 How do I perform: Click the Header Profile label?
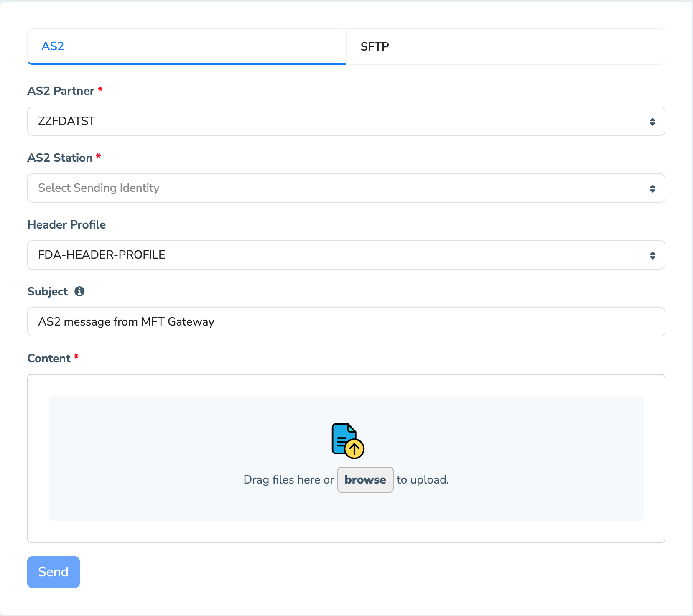coord(66,224)
